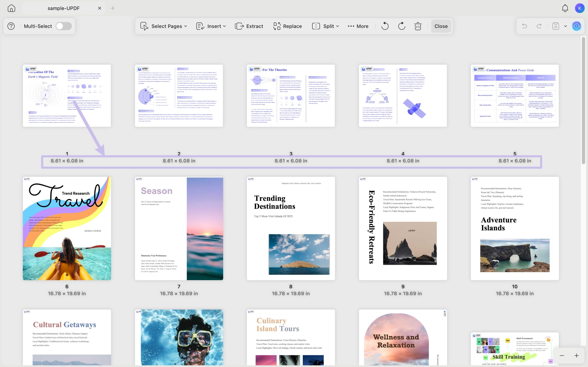588x367 pixels.
Task: Toggle the Multi-Select switch
Action: pos(64,26)
